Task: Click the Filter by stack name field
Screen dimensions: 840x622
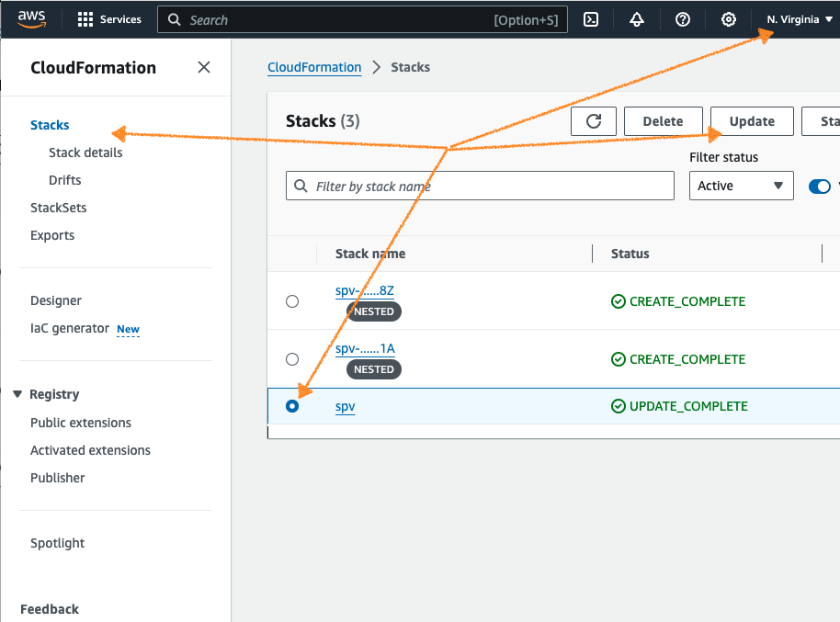Action: click(x=480, y=186)
